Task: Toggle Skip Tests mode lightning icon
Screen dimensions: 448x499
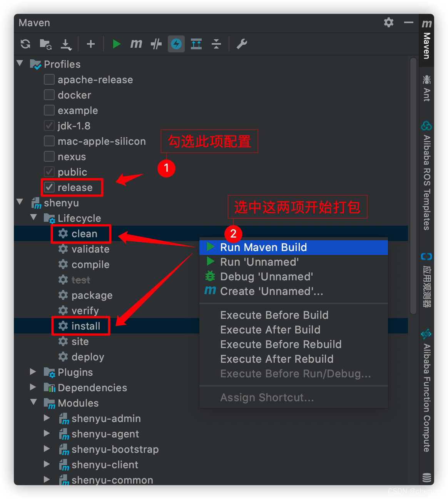Action: click(x=176, y=44)
